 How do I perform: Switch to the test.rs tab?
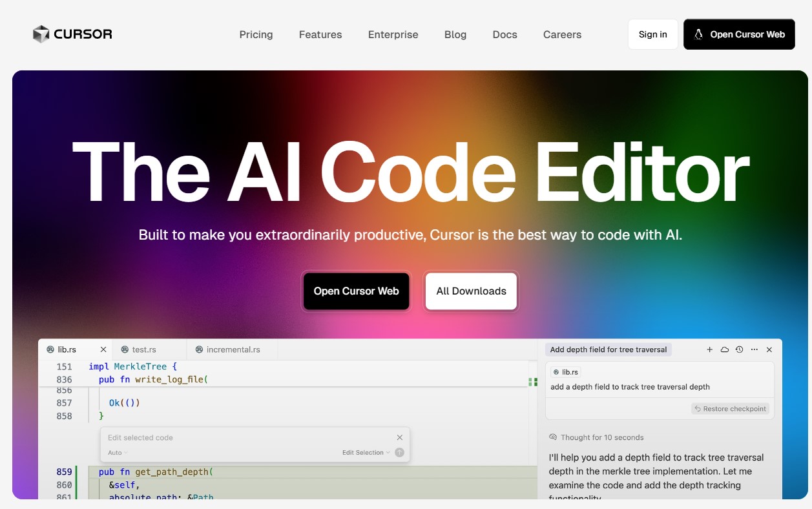point(143,349)
